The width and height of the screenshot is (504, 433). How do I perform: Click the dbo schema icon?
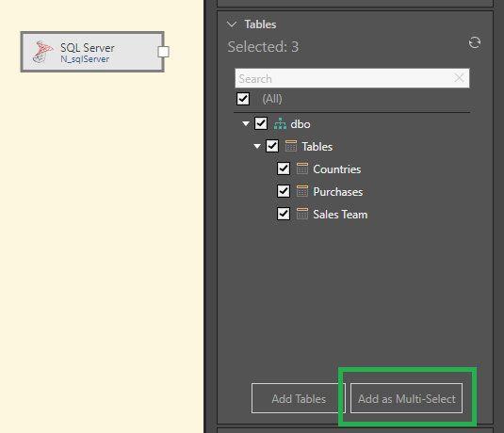coord(280,123)
